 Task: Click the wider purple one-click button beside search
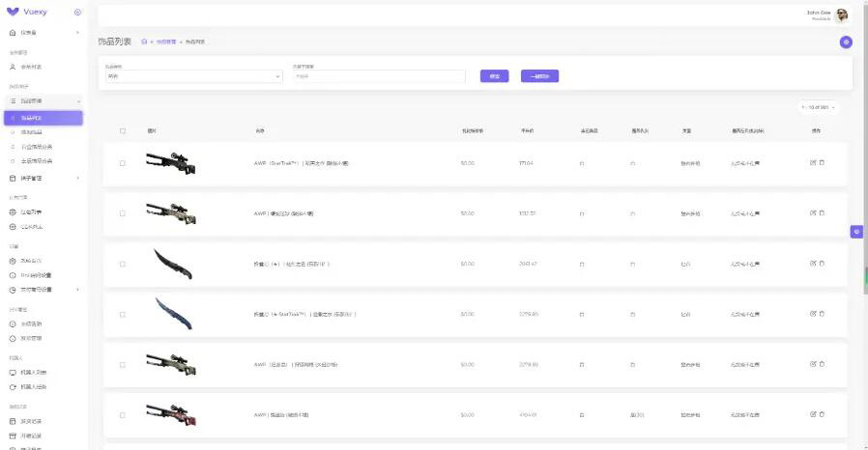click(539, 76)
